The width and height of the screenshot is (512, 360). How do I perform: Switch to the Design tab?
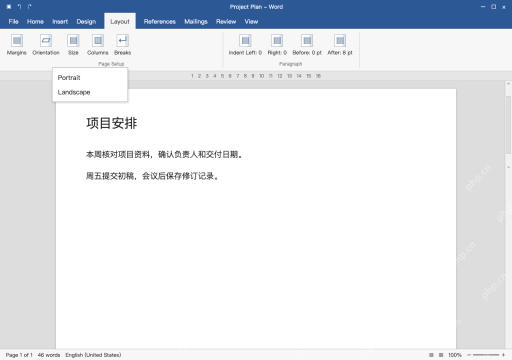coord(86,22)
